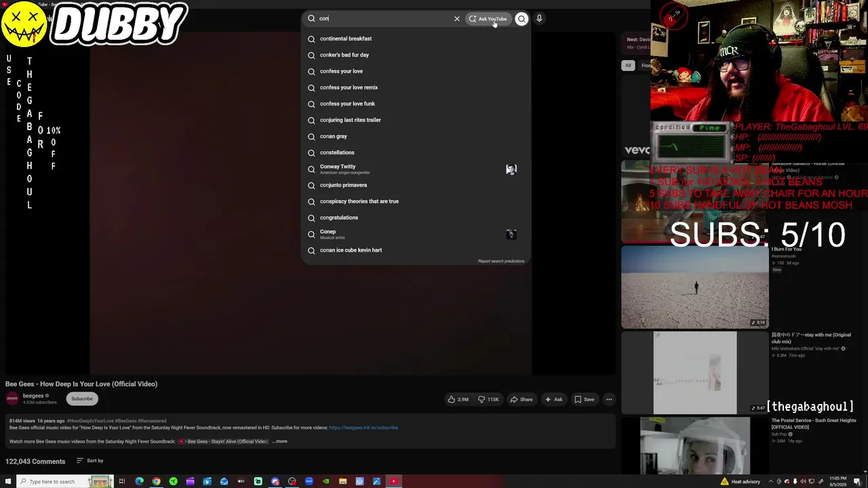This screenshot has height=488, width=868.
Task: Click Conep's suggestion thumbnail
Action: (x=511, y=235)
